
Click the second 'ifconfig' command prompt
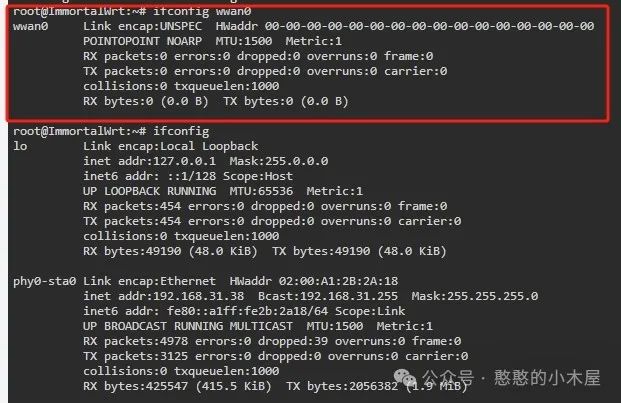click(x=111, y=131)
